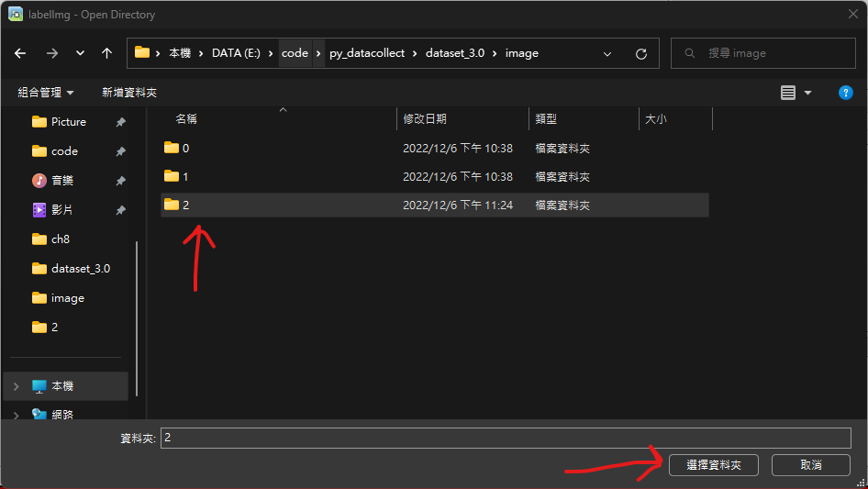
Task: Open view options dropdown arrow
Action: pos(807,93)
